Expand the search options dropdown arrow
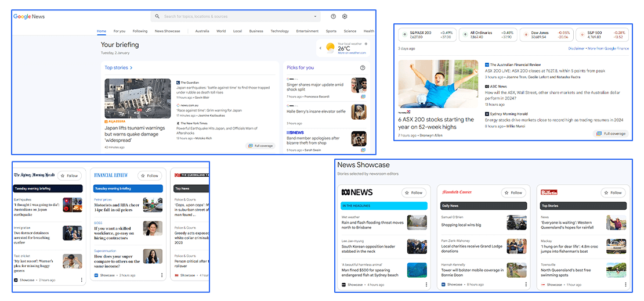The width and height of the screenshot is (644, 301). (316, 16)
